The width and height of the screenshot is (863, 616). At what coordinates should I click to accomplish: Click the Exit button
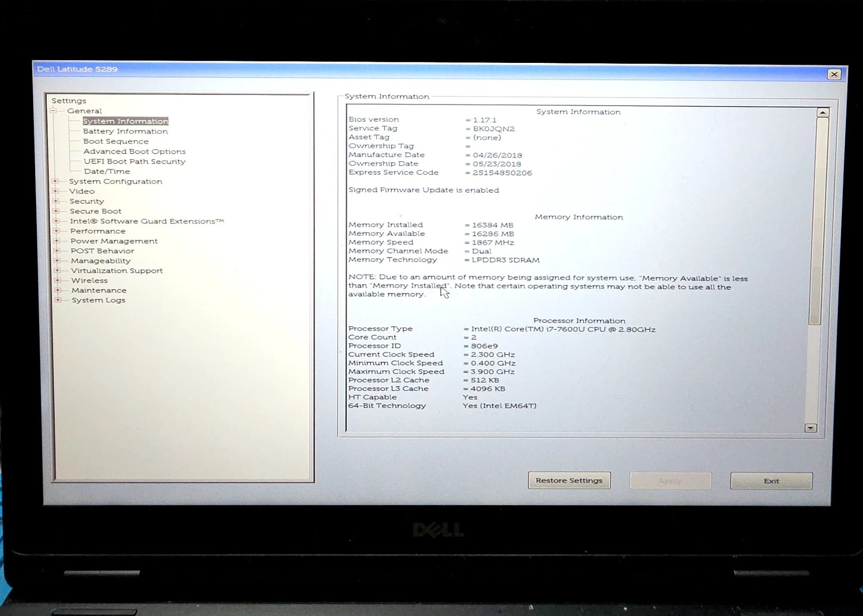tap(771, 481)
